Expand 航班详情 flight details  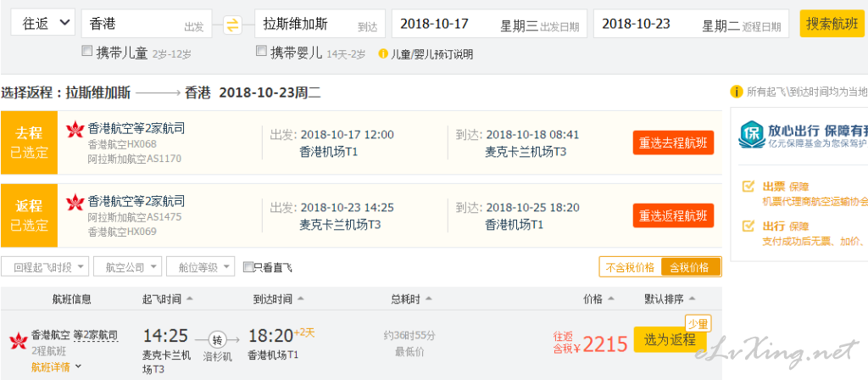pyautogui.click(x=56, y=366)
